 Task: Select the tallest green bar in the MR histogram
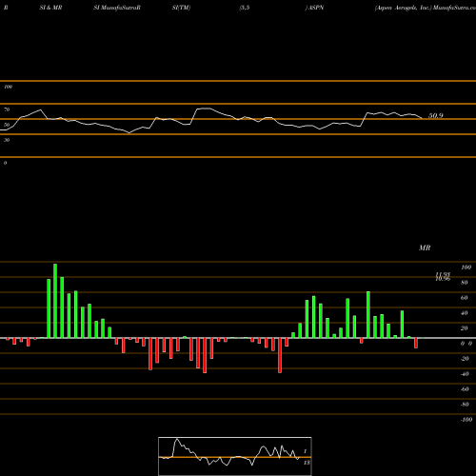[55, 301]
